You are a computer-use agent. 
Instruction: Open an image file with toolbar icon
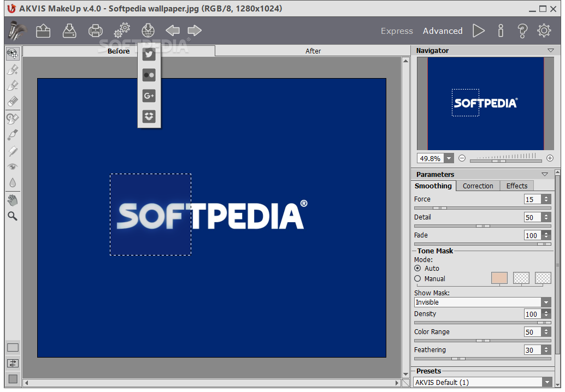pos(43,31)
